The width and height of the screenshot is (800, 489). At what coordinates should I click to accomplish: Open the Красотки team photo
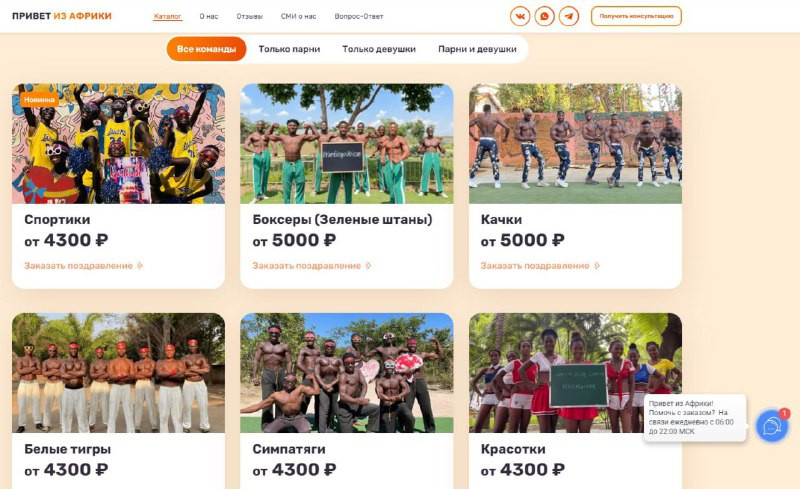coord(575,373)
